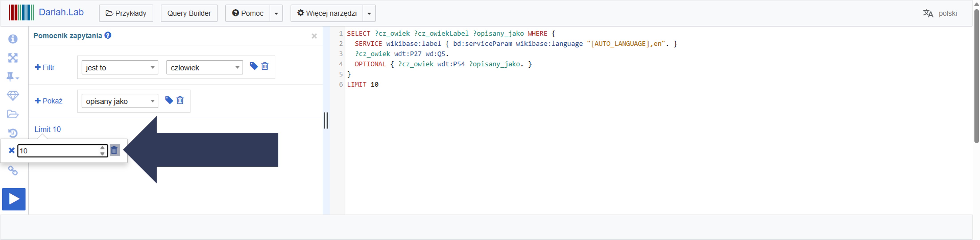Open the query history icon
980x240 pixels.
13,133
